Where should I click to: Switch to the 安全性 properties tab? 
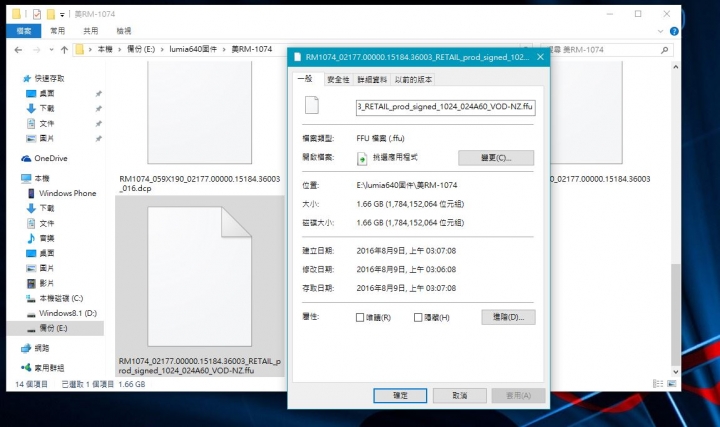pos(338,79)
